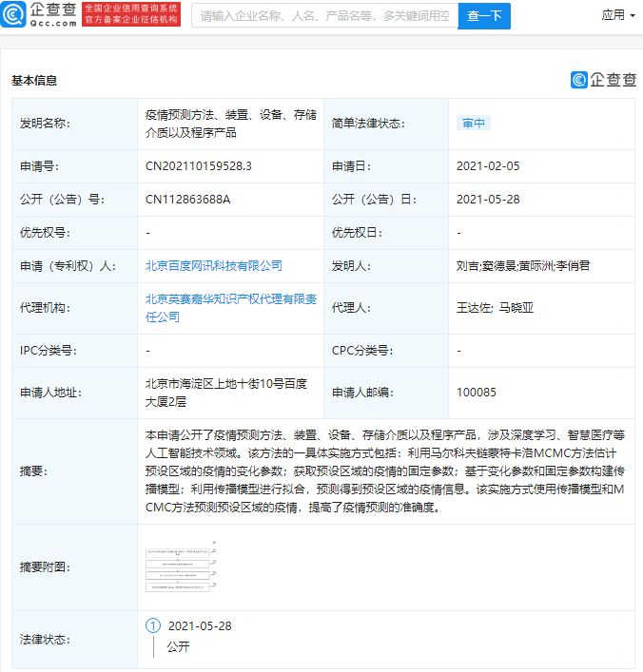Click the 基本信息 section heading
Screen dimensions: 643x672
click(x=34, y=80)
